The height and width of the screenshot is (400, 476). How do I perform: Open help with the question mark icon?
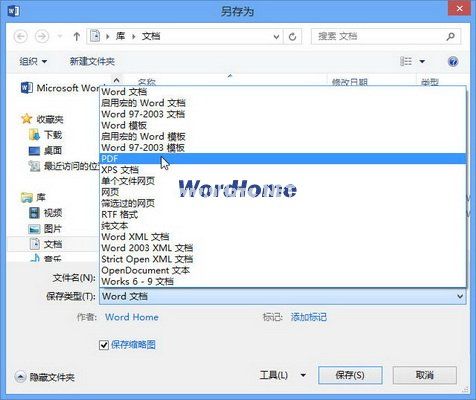[x=453, y=62]
